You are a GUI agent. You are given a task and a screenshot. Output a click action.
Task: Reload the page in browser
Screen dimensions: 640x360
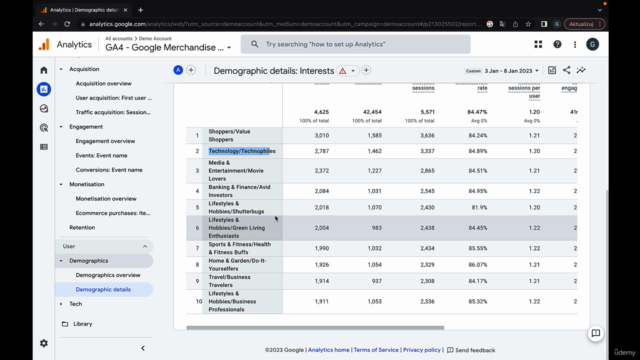67,24
